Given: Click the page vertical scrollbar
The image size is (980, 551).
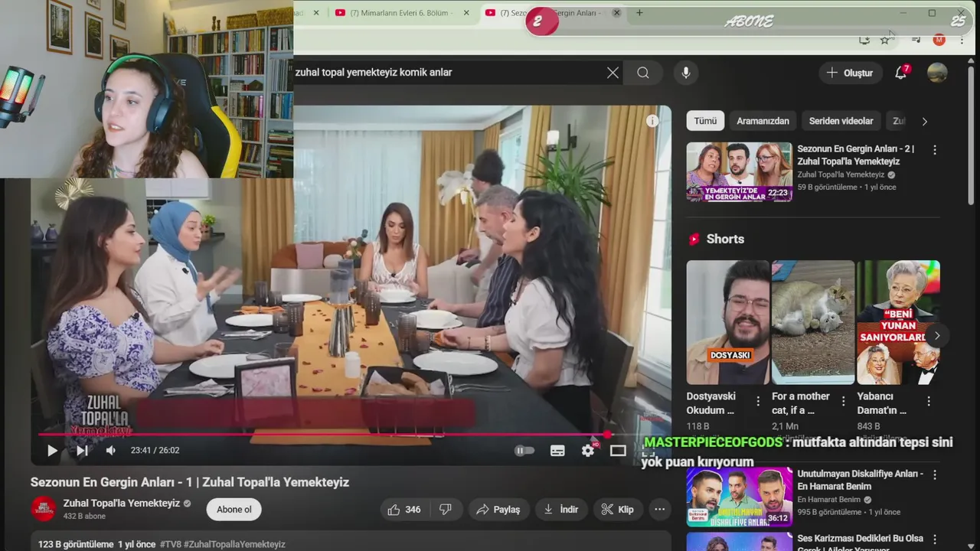Looking at the screenshot, I should pyautogui.click(x=972, y=138).
